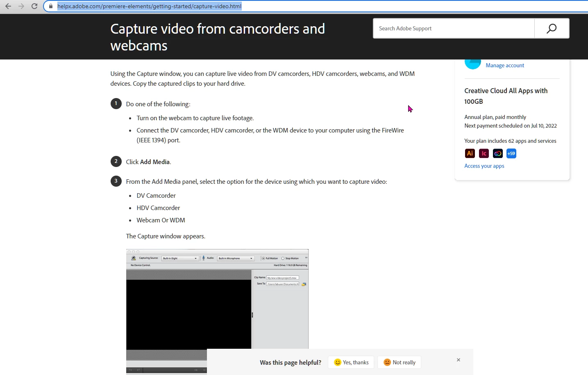This screenshot has height=375, width=588.
Task: Open the Manage account link
Action: (x=505, y=65)
